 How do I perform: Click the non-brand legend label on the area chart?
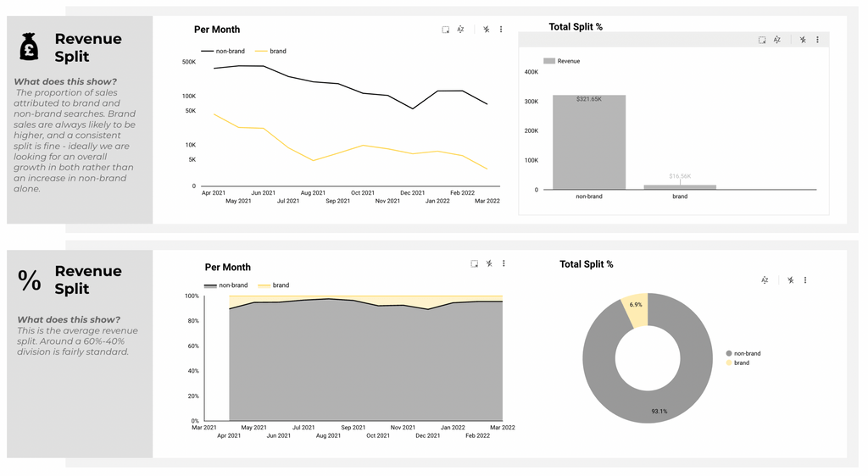click(x=233, y=285)
